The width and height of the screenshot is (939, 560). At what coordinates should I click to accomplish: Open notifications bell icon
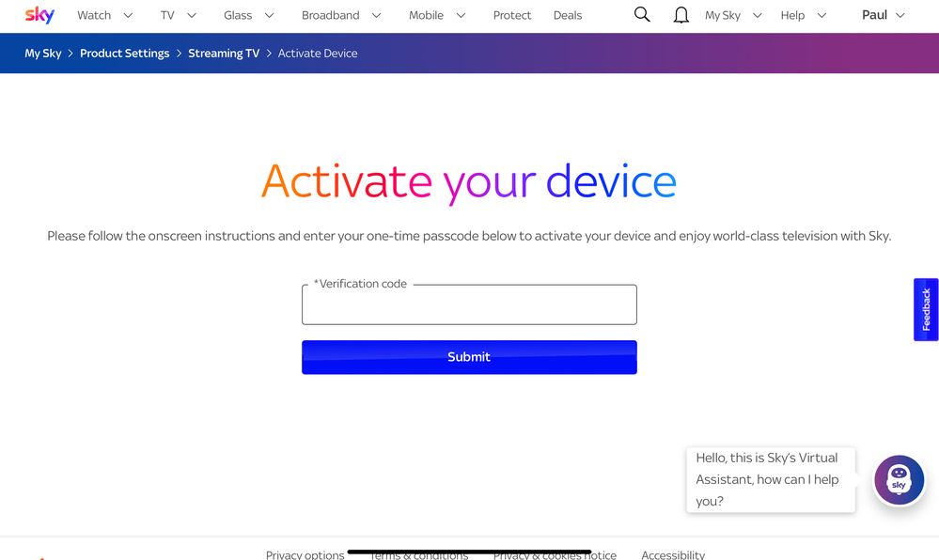[681, 15]
